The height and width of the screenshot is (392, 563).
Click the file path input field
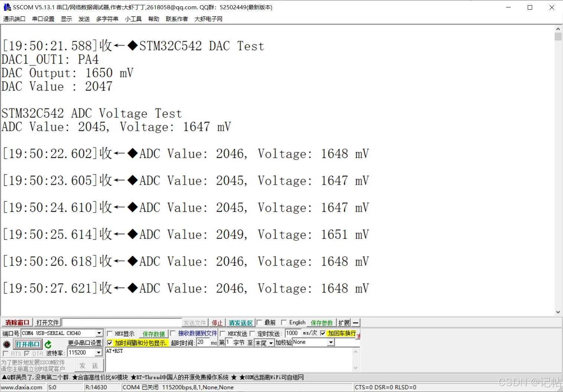tap(122, 323)
